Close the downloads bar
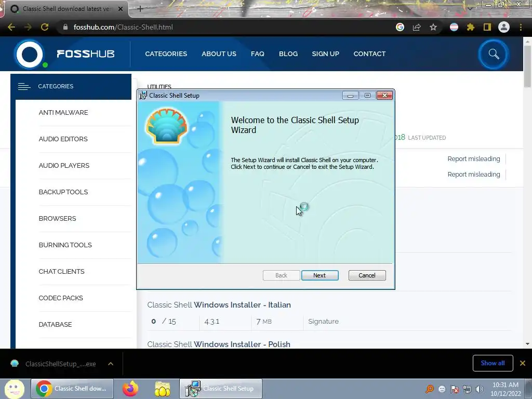The image size is (532, 399). pos(523,363)
